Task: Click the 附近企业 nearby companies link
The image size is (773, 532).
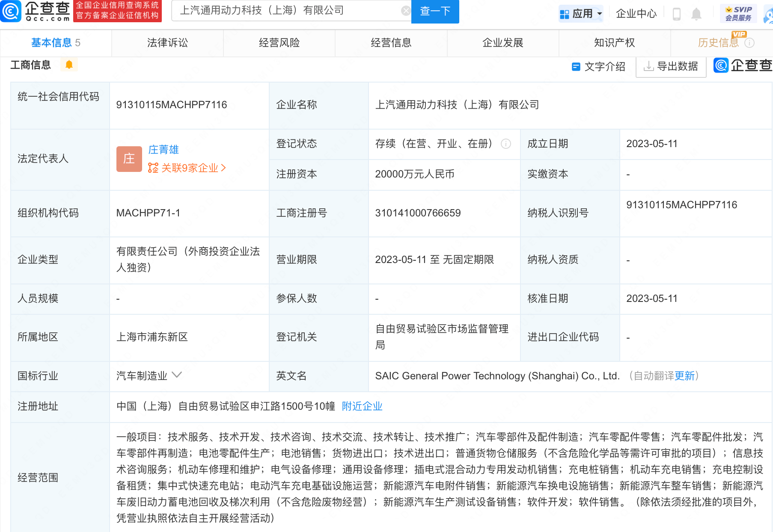Action: coord(362,406)
